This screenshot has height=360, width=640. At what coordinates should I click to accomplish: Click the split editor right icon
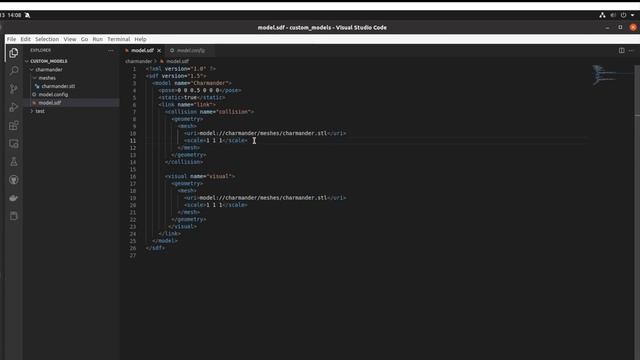(x=621, y=50)
